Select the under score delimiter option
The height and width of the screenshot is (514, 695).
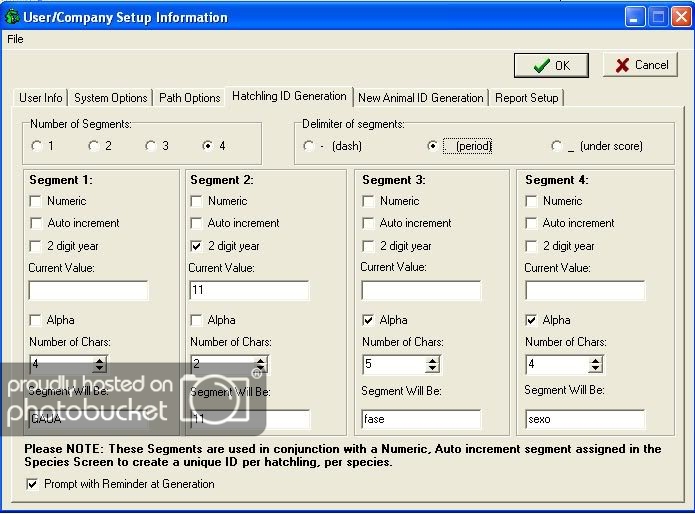click(557, 146)
